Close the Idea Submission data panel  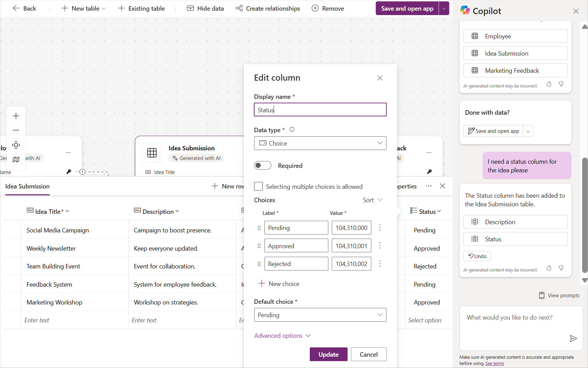pos(442,186)
